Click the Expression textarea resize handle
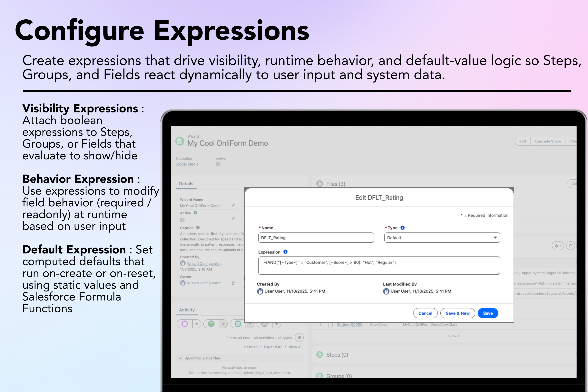The height and width of the screenshot is (392, 588). pos(498,273)
